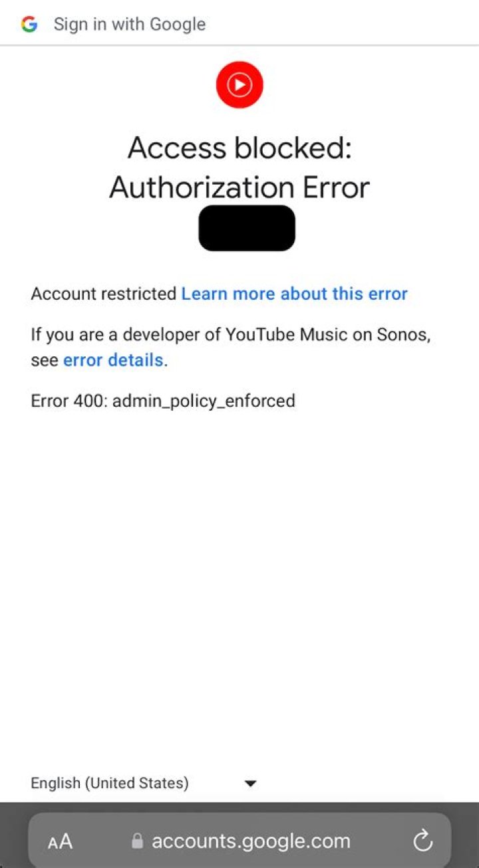Select the Access blocked heading text
The image size is (479, 868).
pyautogui.click(x=239, y=147)
